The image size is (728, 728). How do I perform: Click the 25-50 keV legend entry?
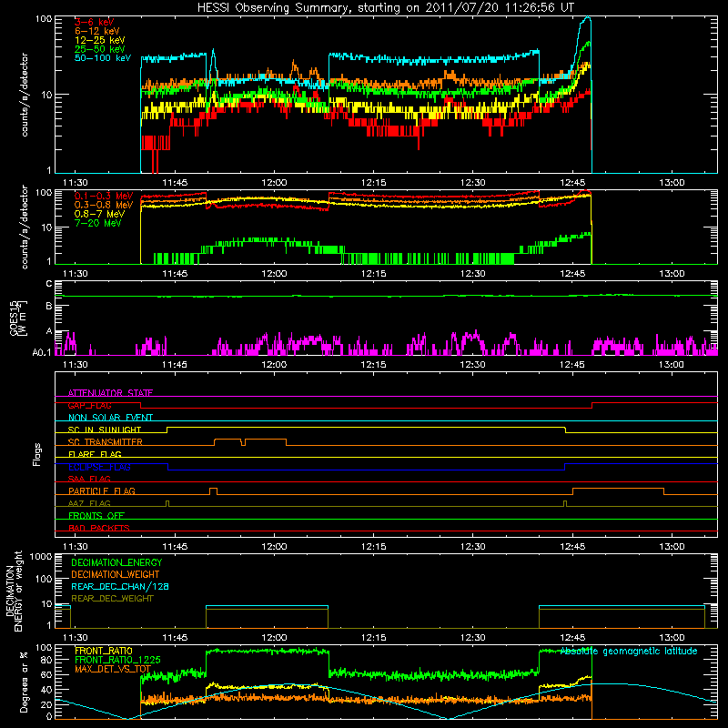pyautogui.click(x=100, y=49)
